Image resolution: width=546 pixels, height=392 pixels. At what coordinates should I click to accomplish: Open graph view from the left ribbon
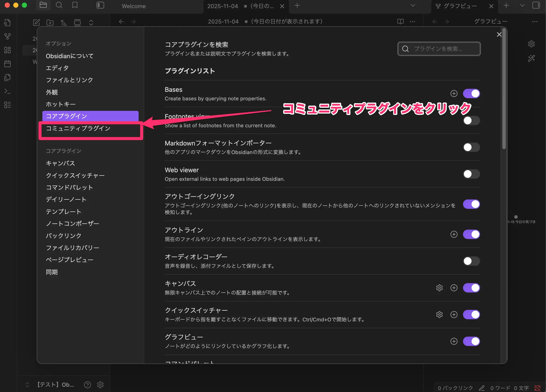7,36
